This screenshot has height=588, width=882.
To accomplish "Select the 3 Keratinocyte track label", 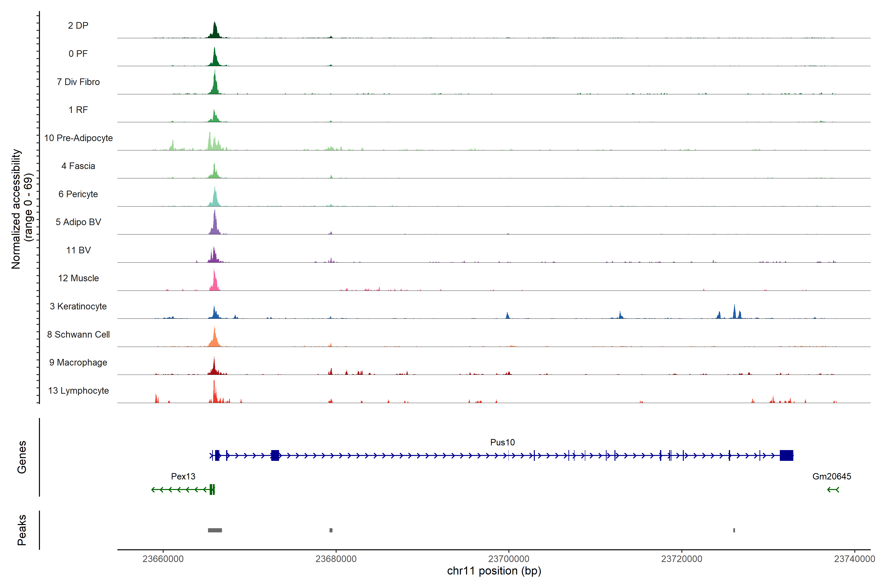I will click(78, 306).
